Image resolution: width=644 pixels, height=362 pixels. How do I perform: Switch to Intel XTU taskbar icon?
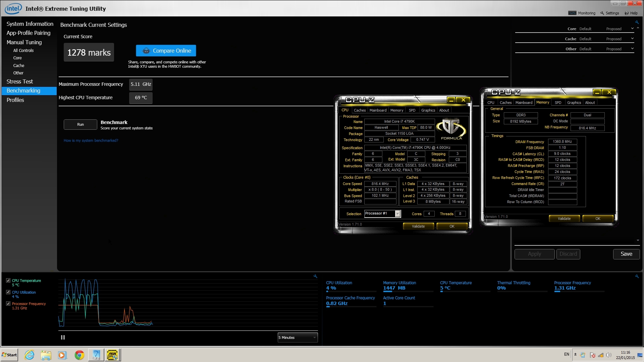click(96, 355)
